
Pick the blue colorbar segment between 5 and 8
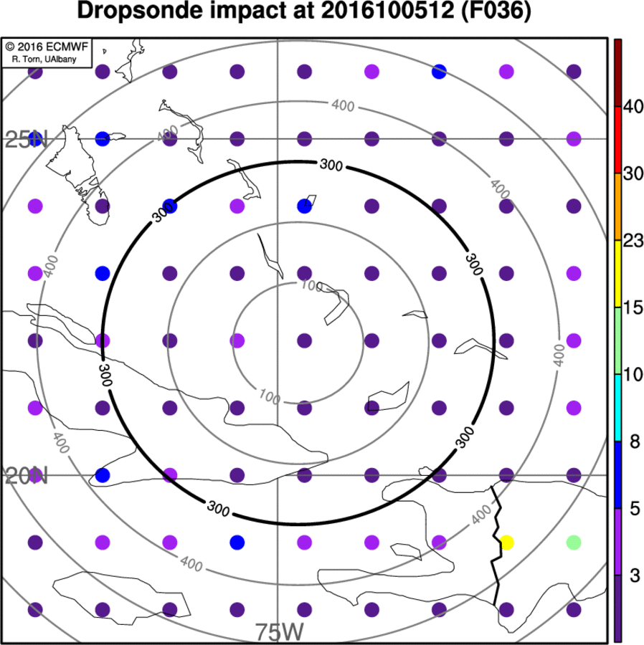click(x=618, y=474)
